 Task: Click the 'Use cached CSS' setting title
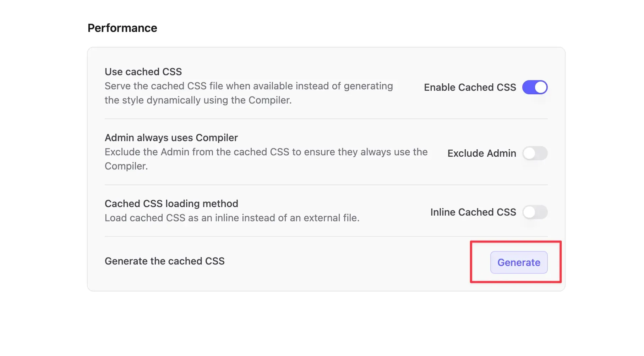[143, 72]
